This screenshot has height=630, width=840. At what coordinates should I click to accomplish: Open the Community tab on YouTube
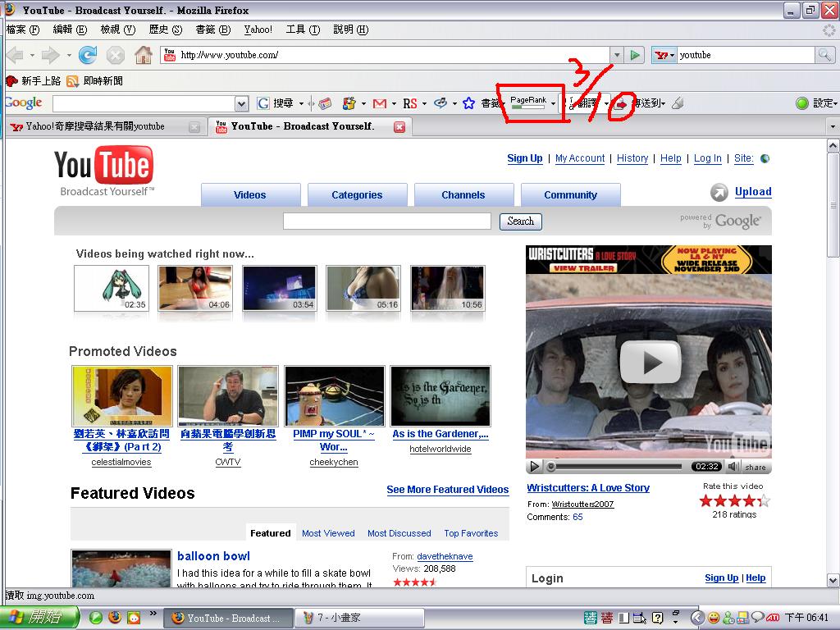tap(571, 195)
